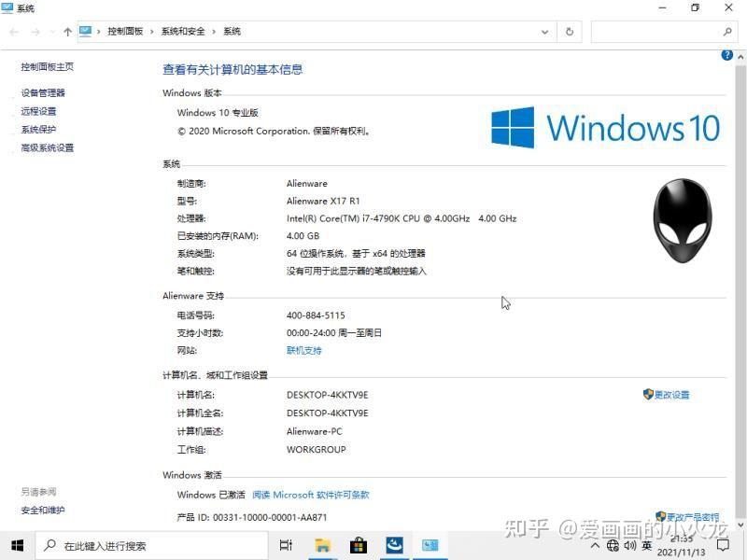
Task: Open the address bar history dropdown
Action: pyautogui.click(x=545, y=31)
